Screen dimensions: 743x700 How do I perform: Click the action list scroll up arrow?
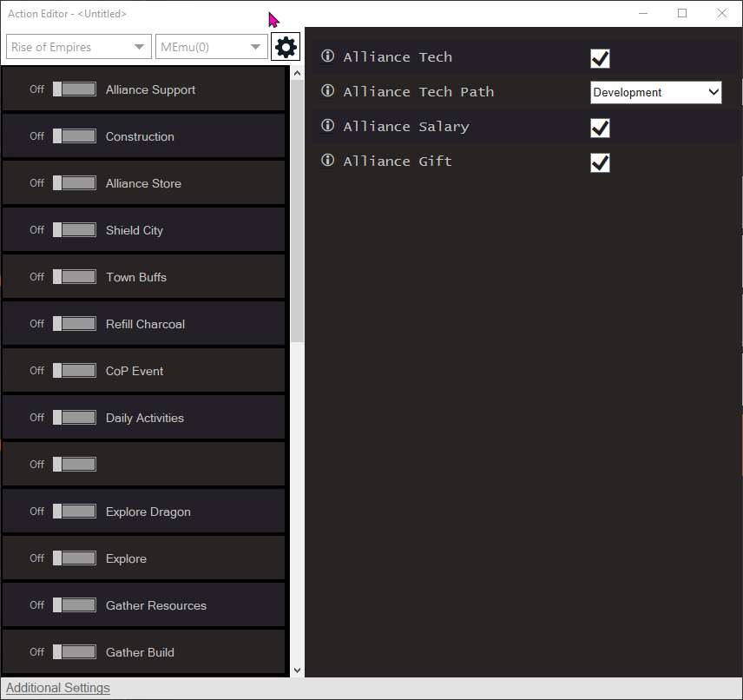(297, 73)
